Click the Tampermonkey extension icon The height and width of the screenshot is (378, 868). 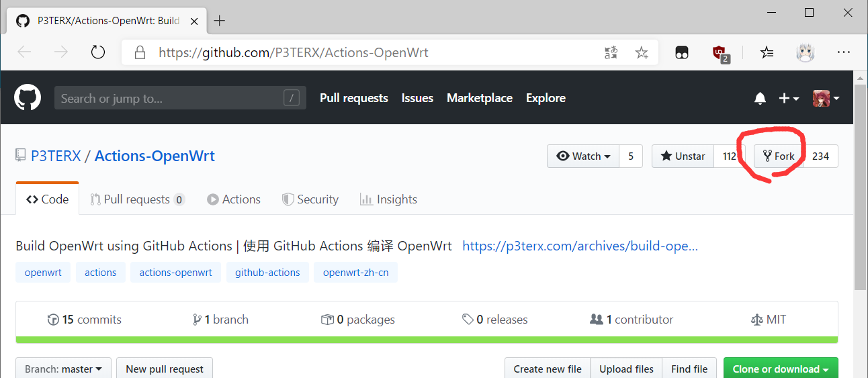click(682, 52)
